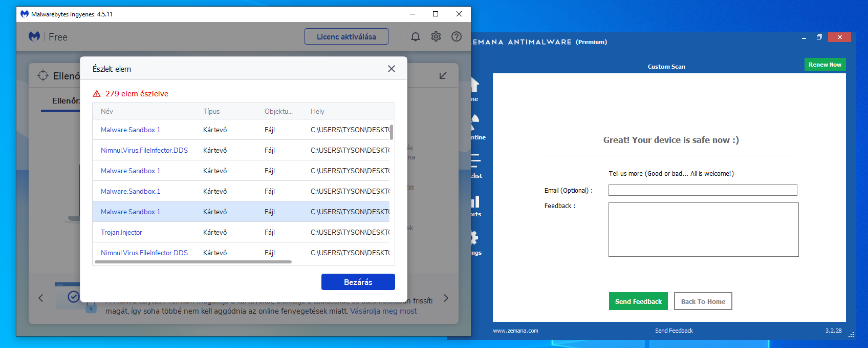Click Fájl in the Trojan.Injector row

[270, 232]
